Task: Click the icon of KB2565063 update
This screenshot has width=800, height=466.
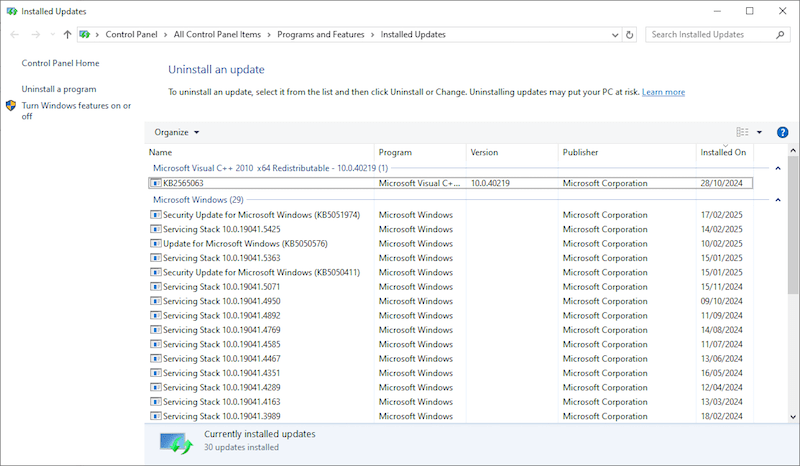Action: pyautogui.click(x=156, y=183)
